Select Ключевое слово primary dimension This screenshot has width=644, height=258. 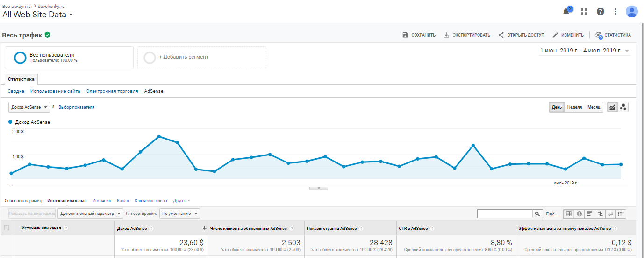(151, 200)
